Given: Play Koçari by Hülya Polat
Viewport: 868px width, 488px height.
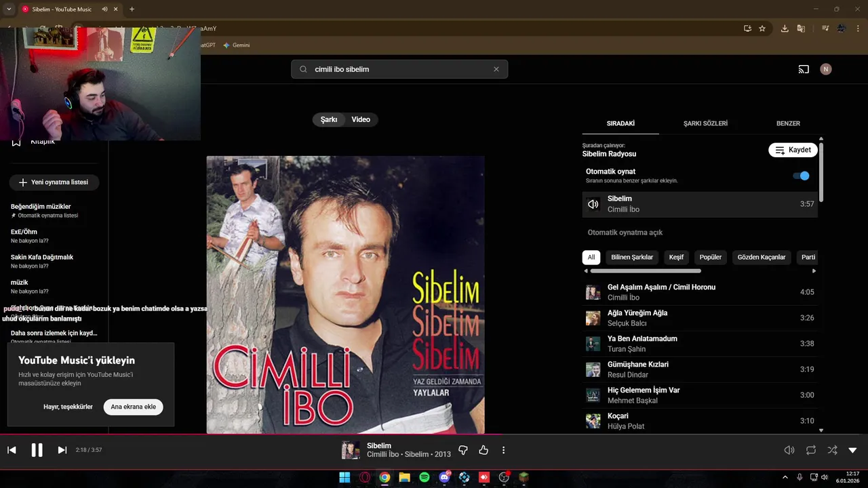Looking at the screenshot, I should click(x=700, y=421).
